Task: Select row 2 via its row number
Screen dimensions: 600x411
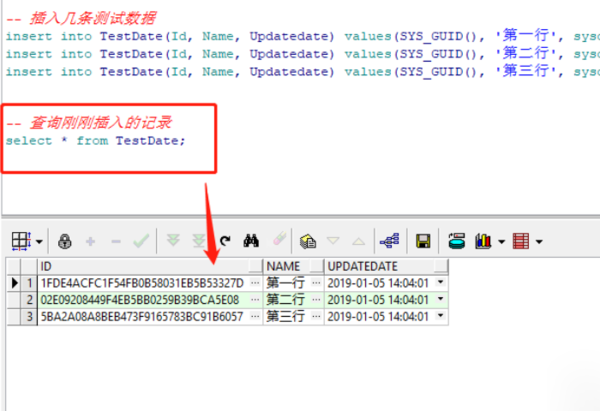Action: (x=29, y=300)
